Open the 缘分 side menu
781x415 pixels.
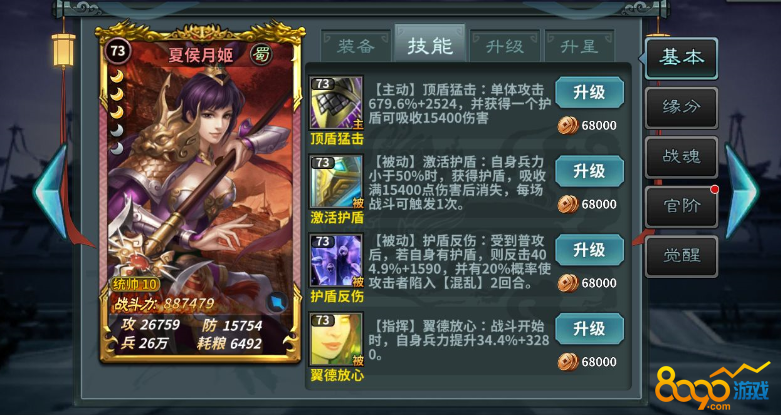click(x=681, y=108)
